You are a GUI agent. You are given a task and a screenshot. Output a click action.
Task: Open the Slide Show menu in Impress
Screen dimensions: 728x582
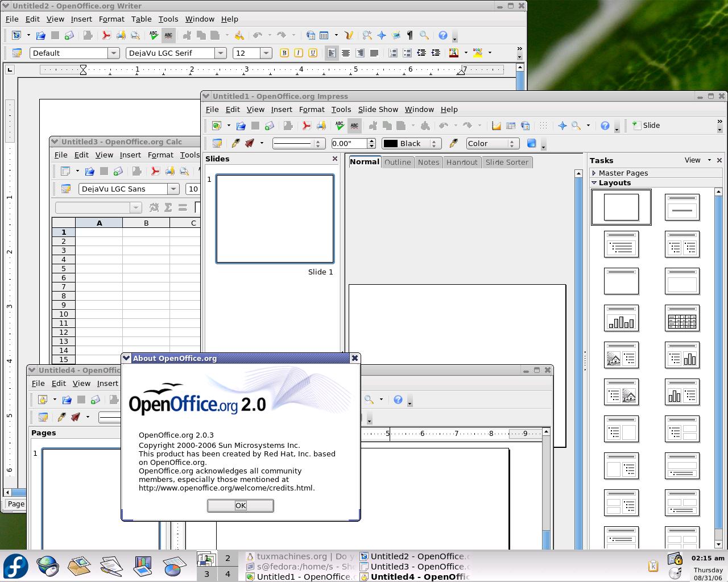(378, 109)
